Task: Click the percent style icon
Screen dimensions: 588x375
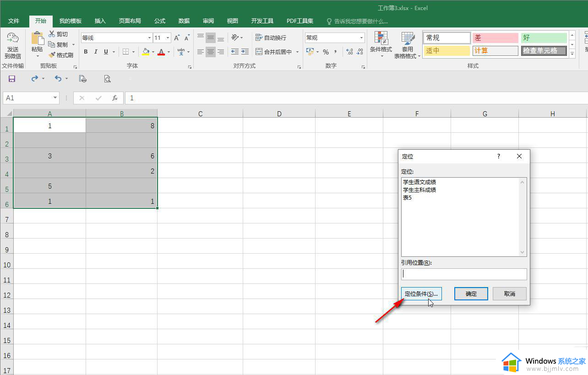Action: 326,52
